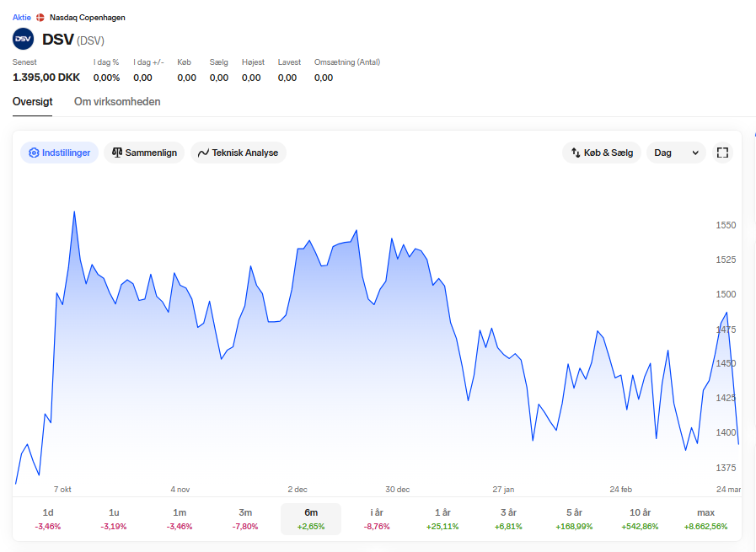Click the 1550 price axis label
Viewport: 756px width, 552px height.
[726, 225]
